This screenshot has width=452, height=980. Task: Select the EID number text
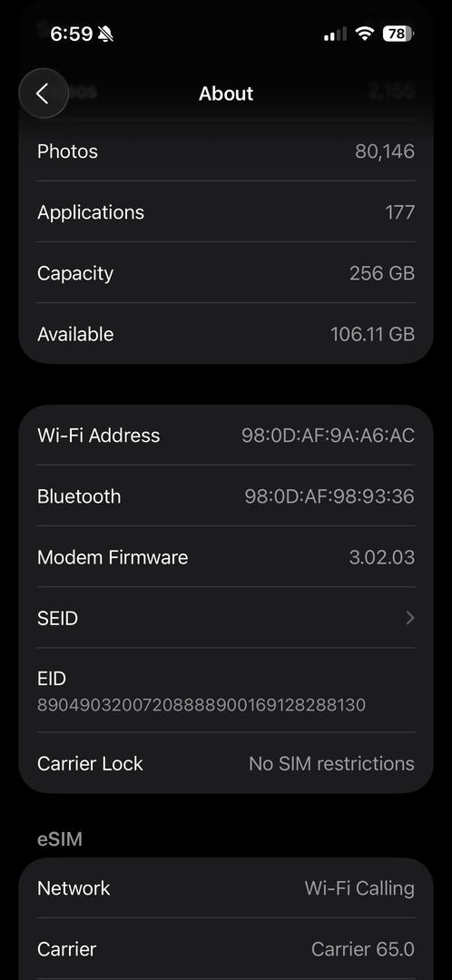[x=201, y=705]
